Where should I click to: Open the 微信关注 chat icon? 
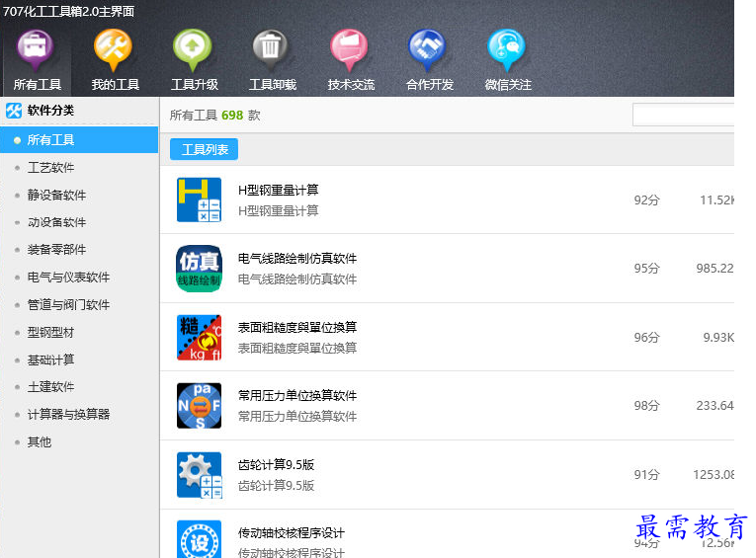(x=505, y=48)
